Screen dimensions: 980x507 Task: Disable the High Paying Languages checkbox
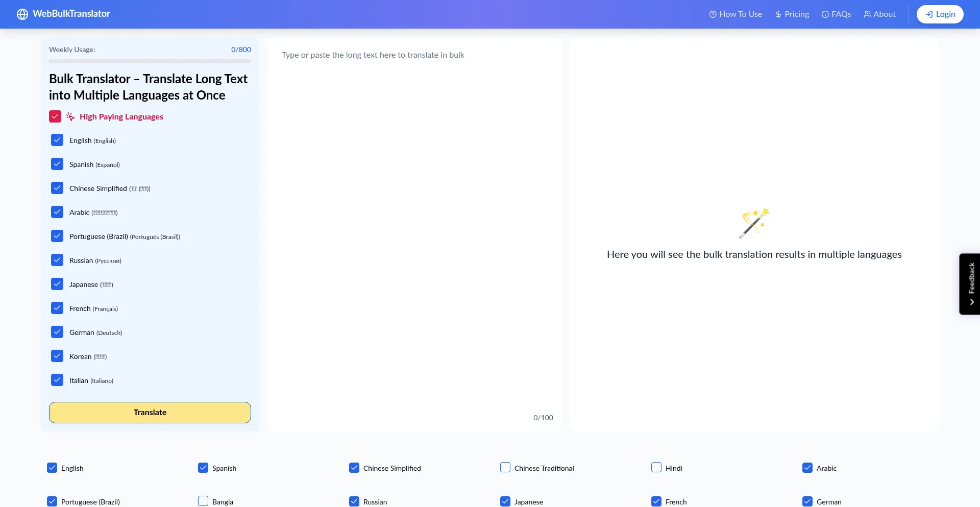(55, 116)
